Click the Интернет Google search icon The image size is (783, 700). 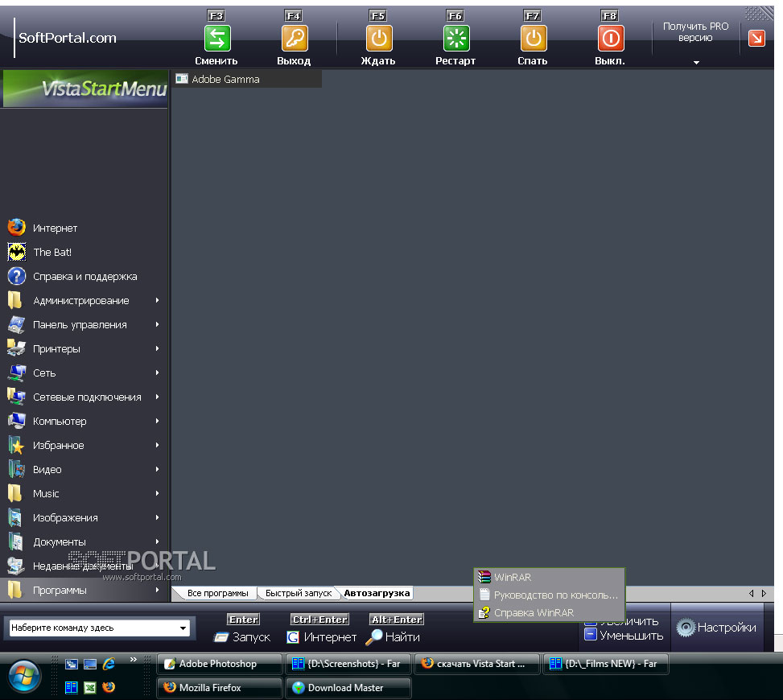point(293,637)
